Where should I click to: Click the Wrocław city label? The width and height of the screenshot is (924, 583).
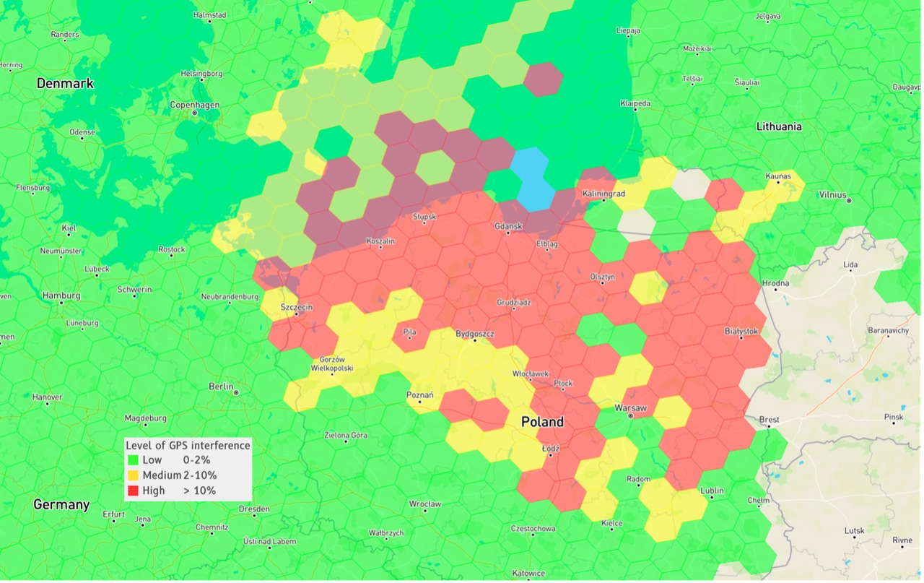[x=425, y=504]
